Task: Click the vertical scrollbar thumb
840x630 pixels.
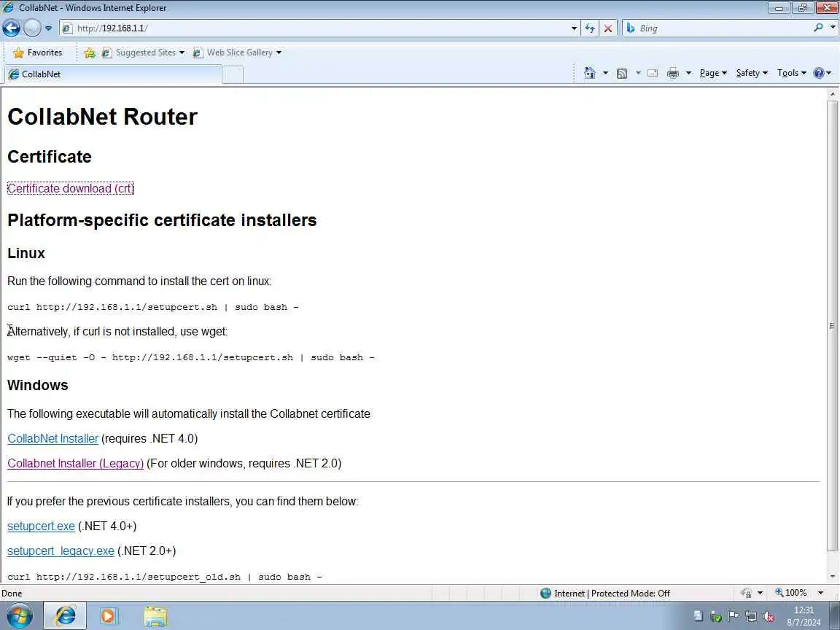Action: click(x=832, y=326)
